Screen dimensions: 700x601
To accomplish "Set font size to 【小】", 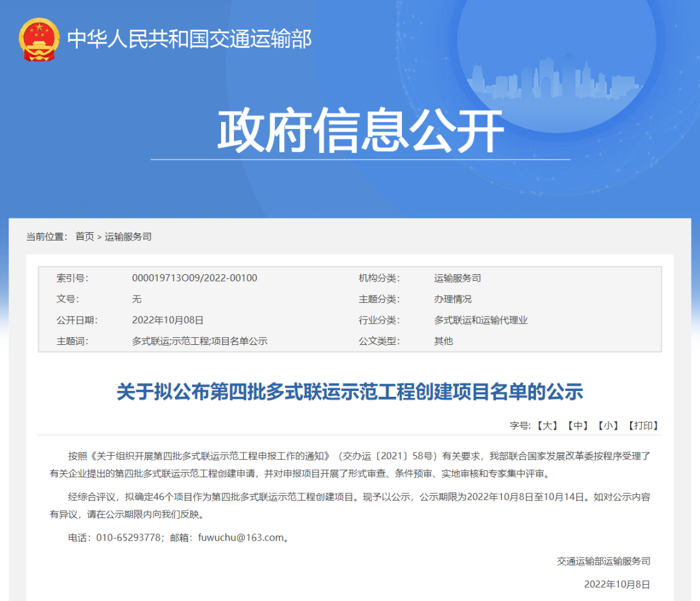I will point(608,425).
